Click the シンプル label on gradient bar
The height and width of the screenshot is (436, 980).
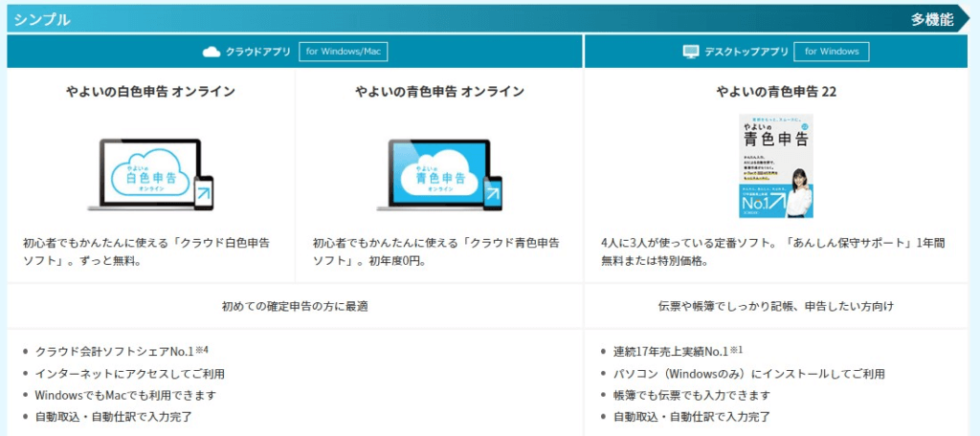click(42, 20)
